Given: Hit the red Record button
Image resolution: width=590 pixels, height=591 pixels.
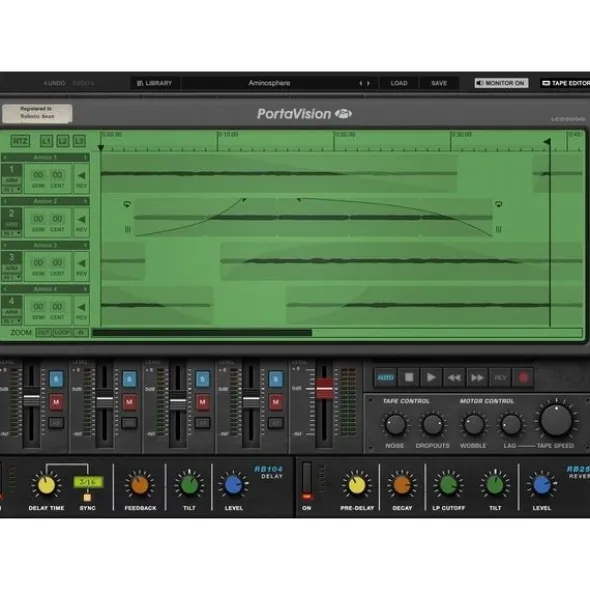Looking at the screenshot, I should (523, 377).
